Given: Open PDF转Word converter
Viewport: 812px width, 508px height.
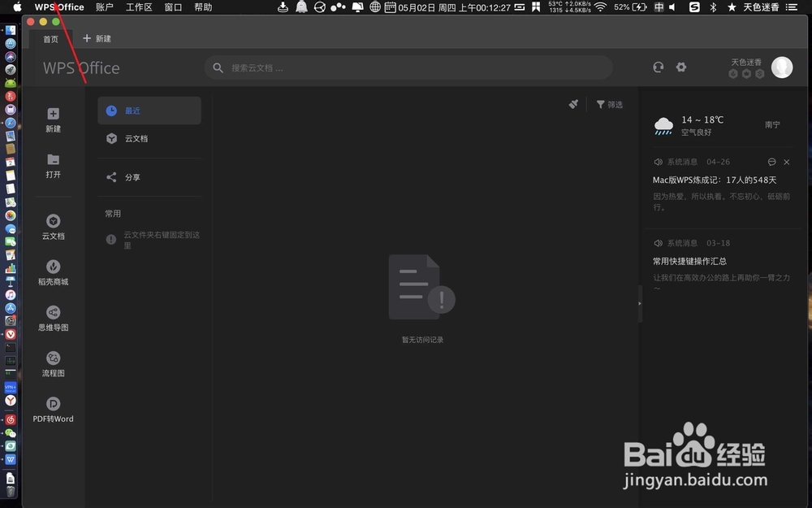Looking at the screenshot, I should click(53, 410).
